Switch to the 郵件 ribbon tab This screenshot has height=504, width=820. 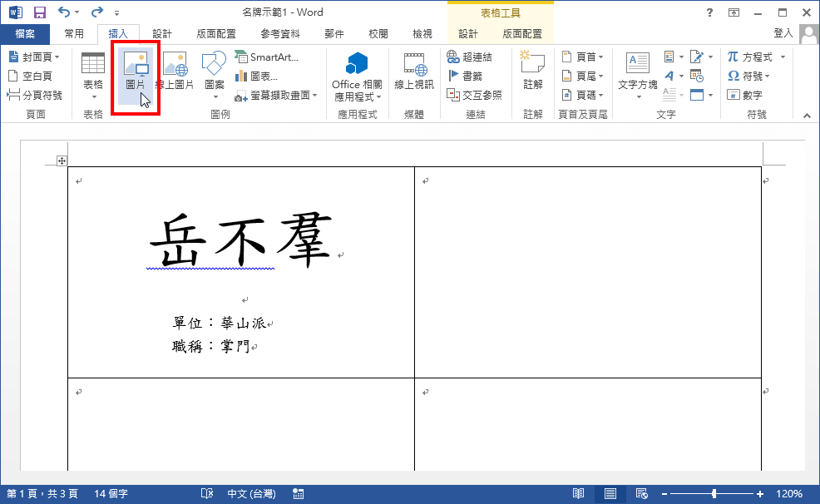[x=333, y=33]
